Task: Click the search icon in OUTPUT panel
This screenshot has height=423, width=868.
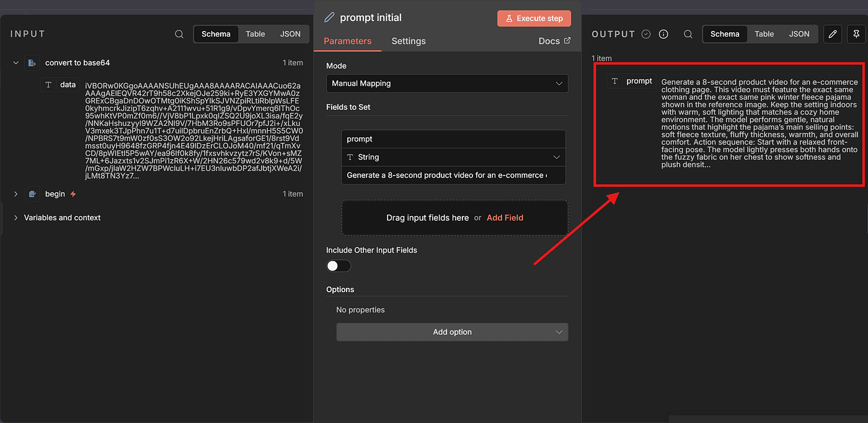Action: (x=688, y=34)
